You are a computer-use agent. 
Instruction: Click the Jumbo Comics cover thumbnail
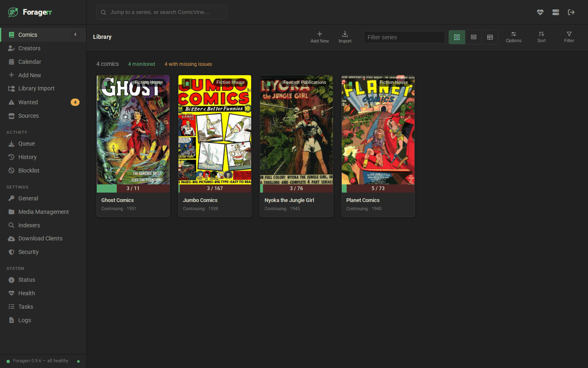coord(215,130)
